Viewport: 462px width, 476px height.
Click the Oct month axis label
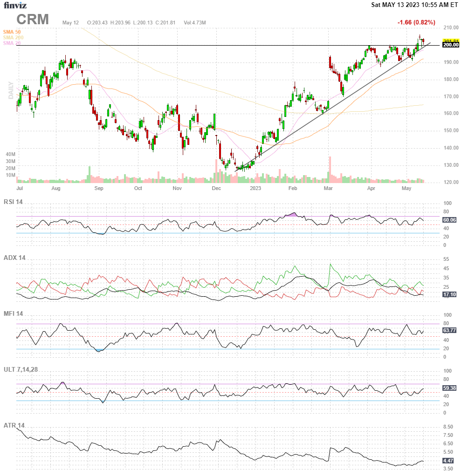(138, 188)
